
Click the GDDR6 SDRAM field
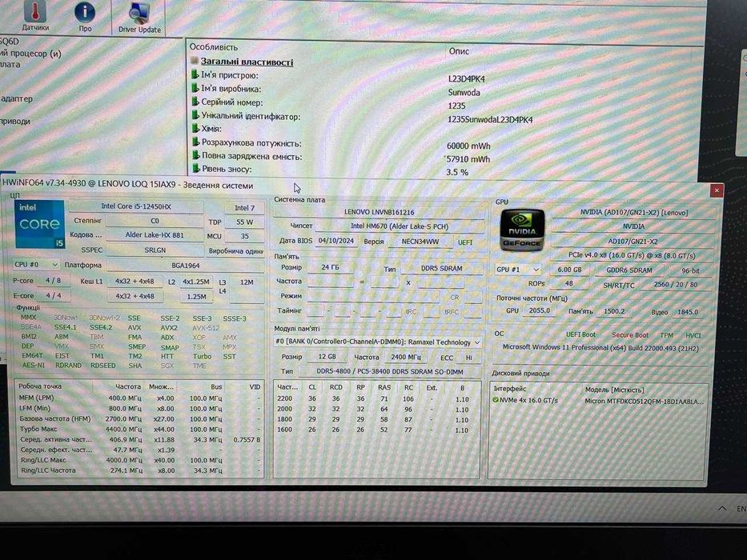pos(629,270)
